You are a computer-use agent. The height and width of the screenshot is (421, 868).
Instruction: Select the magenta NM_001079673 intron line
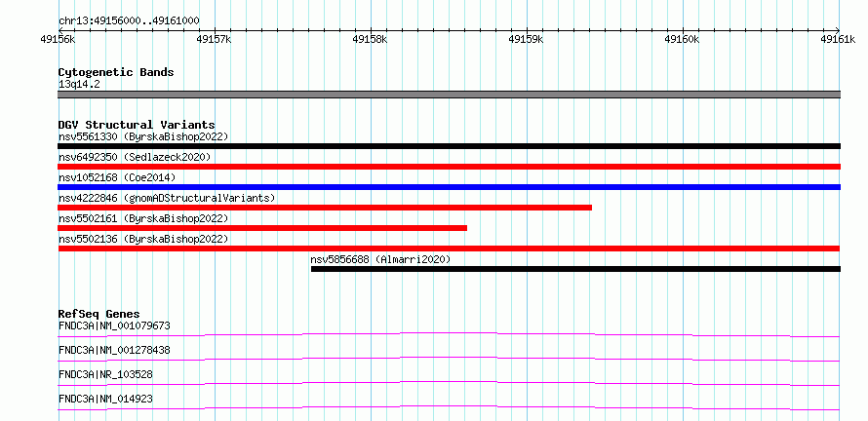(x=449, y=334)
